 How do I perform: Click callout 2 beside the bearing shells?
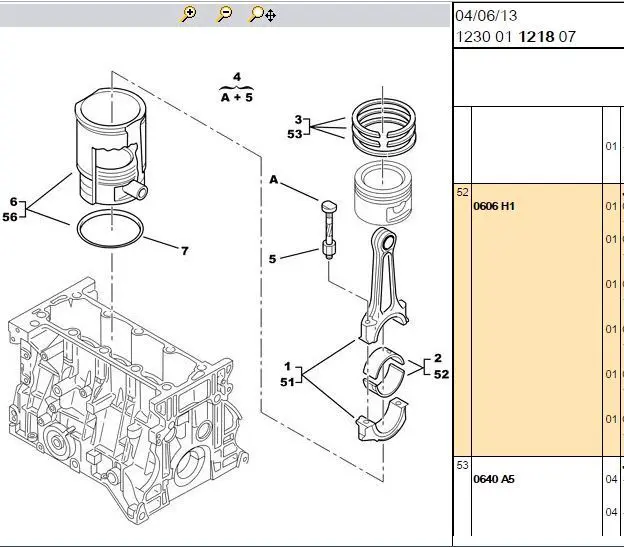pyautogui.click(x=438, y=358)
